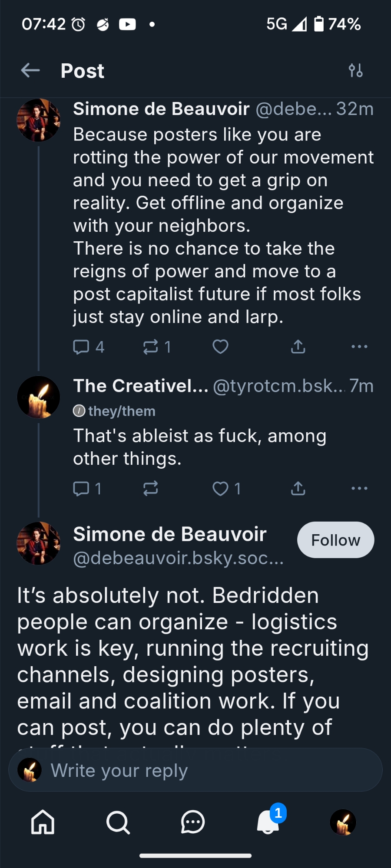The width and height of the screenshot is (391, 868).
Task: Reply to the 'ableist' comment
Action: (82, 489)
